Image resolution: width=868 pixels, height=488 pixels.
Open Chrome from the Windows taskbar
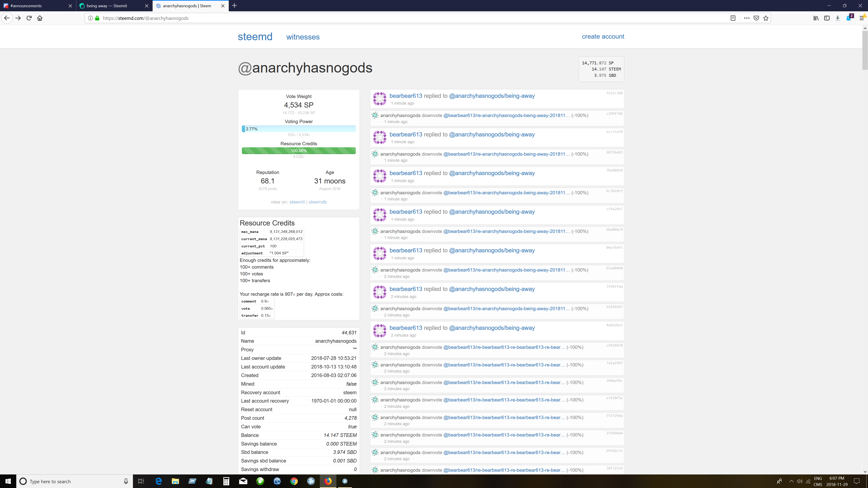294,481
